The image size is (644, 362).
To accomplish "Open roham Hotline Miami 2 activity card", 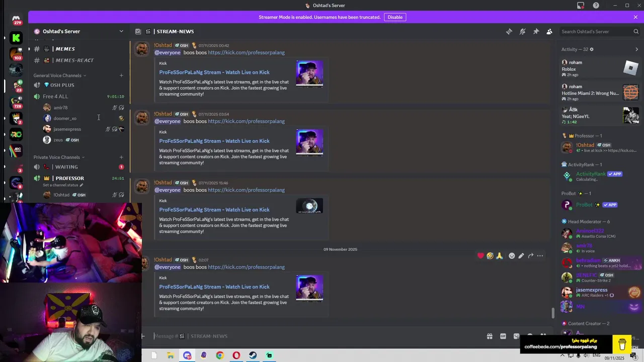I will [x=600, y=93].
